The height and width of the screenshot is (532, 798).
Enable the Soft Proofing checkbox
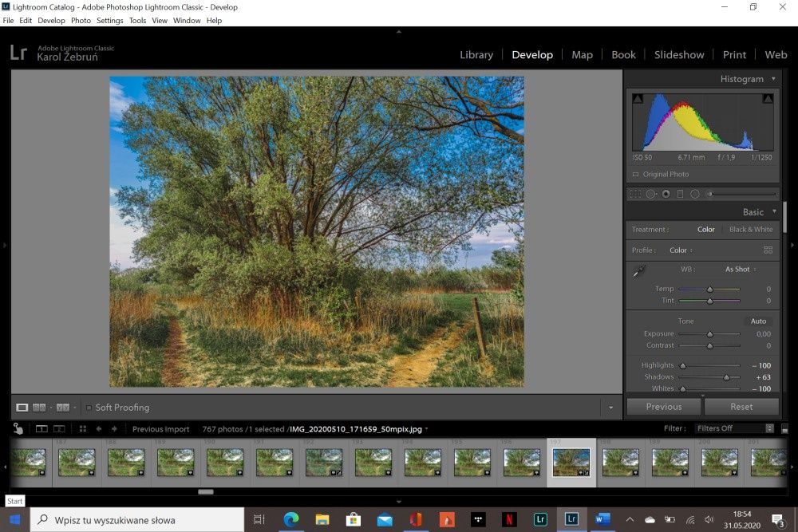(89, 408)
